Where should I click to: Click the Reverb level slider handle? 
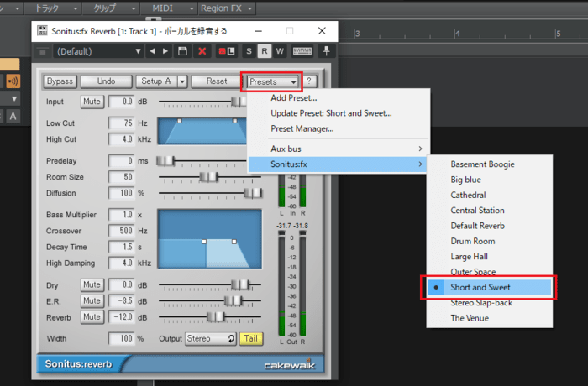[216, 317]
